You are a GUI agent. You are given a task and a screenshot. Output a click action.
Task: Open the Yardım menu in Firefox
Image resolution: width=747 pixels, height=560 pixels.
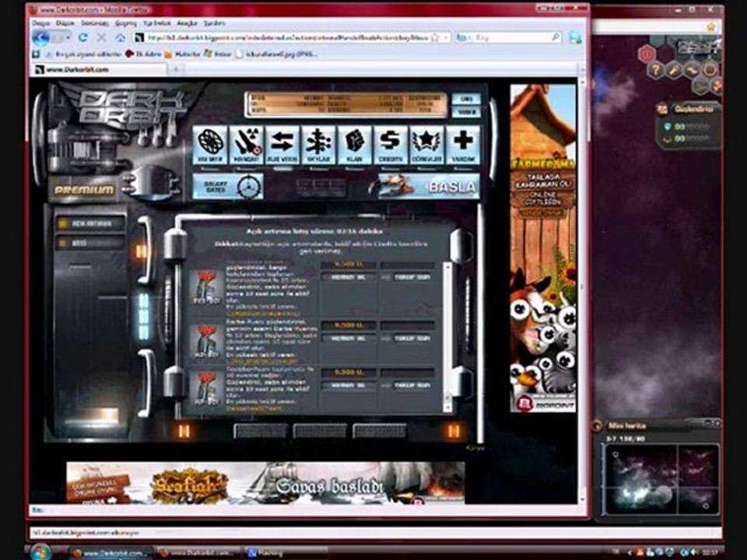(215, 23)
